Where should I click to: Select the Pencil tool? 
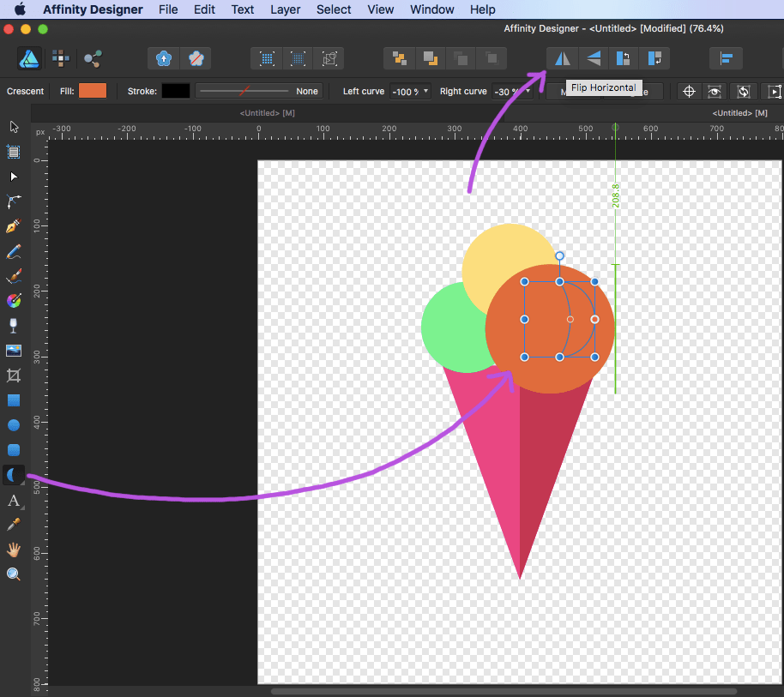click(14, 252)
